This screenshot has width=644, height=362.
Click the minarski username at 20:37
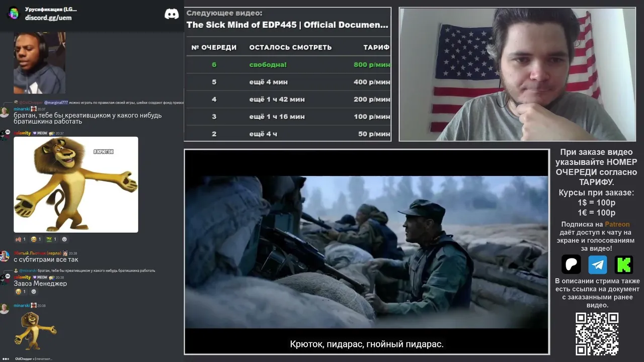tap(22, 109)
